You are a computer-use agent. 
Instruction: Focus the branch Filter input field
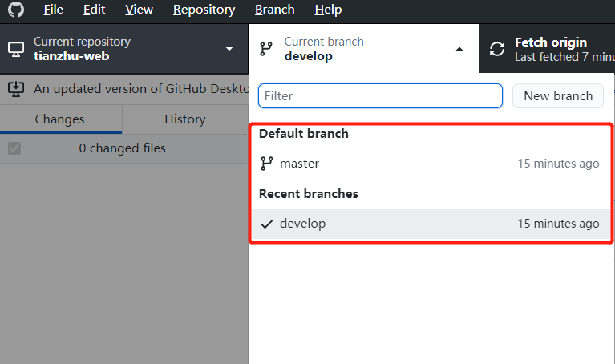[380, 95]
